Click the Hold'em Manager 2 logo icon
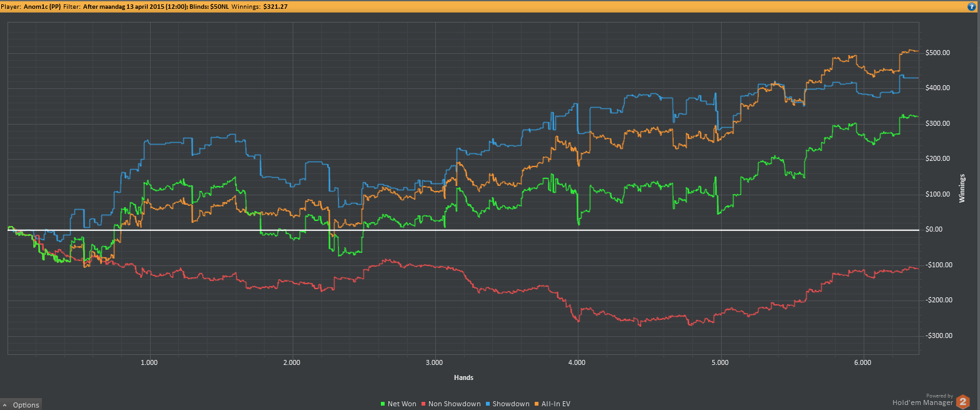Viewport: 980px width, 410px height. point(964,401)
